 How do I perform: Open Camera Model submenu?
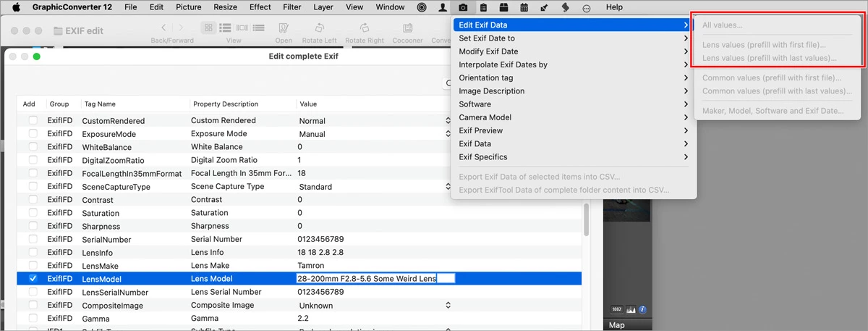(573, 117)
